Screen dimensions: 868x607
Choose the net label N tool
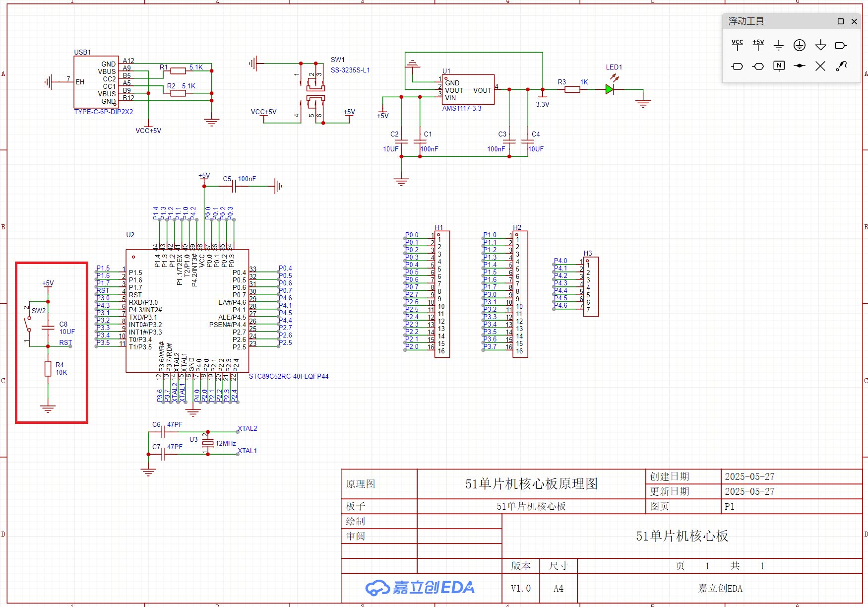pos(779,66)
